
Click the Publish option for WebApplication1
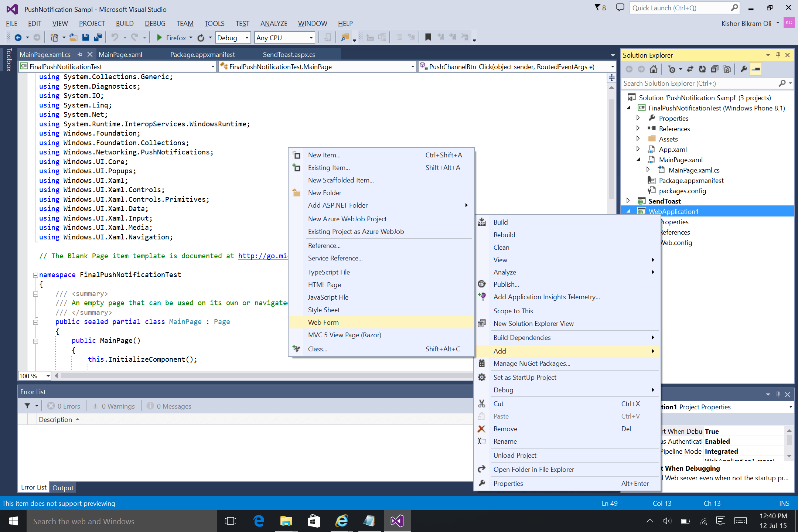pyautogui.click(x=506, y=284)
